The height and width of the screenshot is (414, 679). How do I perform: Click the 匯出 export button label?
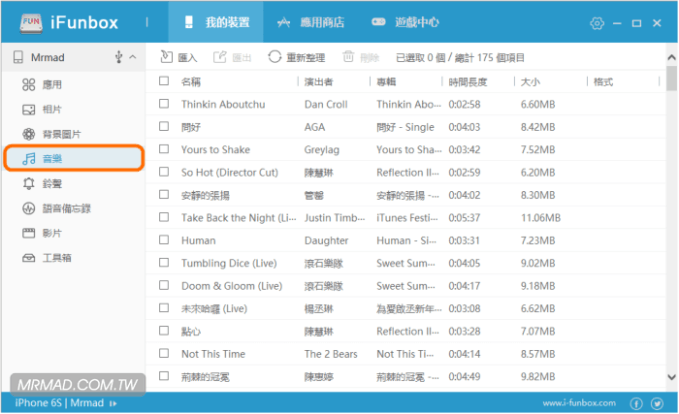click(x=242, y=58)
